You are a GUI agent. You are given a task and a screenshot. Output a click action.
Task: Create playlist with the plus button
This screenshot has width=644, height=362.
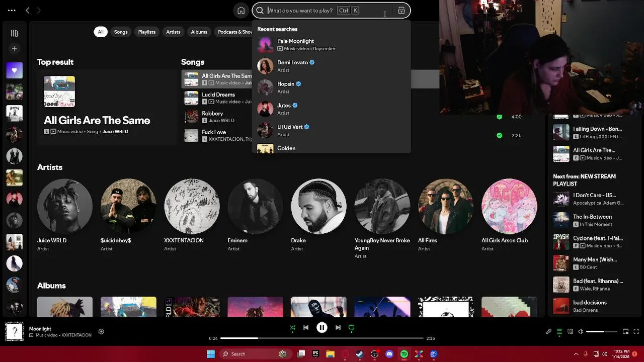tap(14, 49)
